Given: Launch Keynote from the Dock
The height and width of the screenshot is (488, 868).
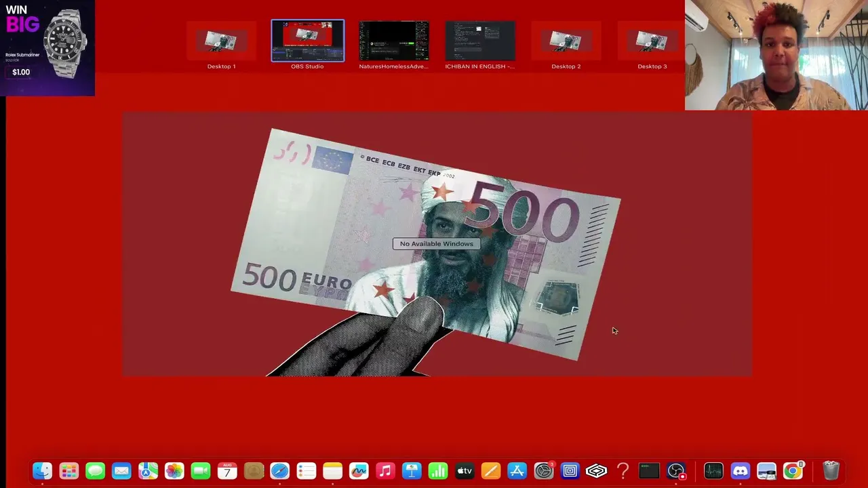Looking at the screenshot, I should pyautogui.click(x=412, y=471).
